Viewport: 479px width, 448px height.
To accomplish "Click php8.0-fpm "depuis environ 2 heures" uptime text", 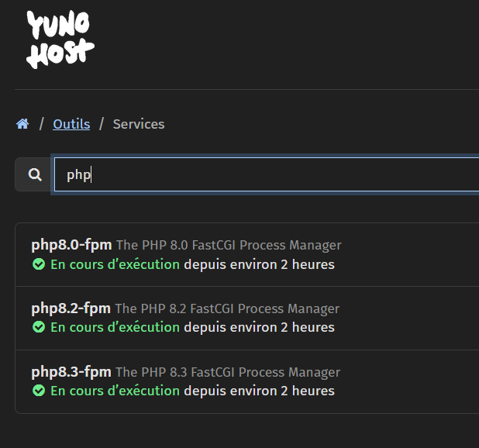I will tap(259, 264).
